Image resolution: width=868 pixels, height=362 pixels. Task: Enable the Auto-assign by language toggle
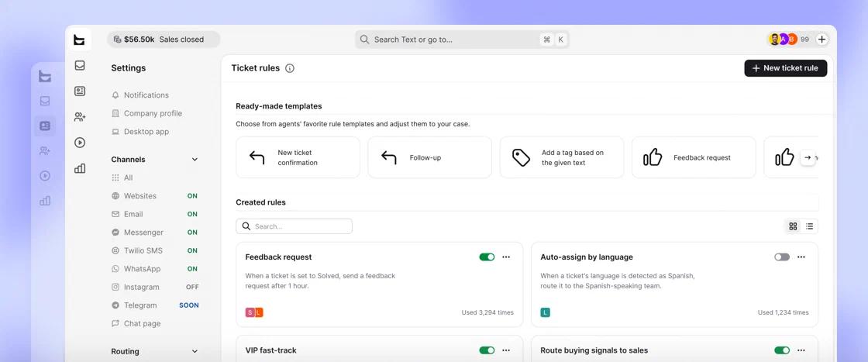782,257
